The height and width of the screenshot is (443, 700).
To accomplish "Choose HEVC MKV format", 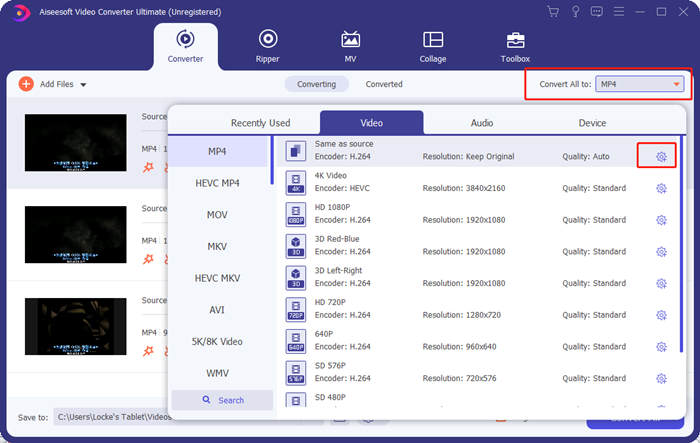I will point(217,278).
